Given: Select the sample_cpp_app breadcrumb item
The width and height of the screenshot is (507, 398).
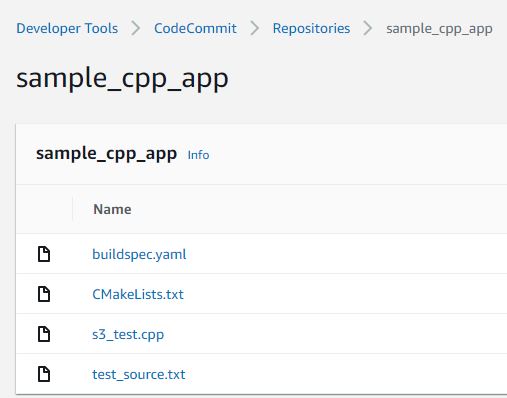Looking at the screenshot, I should 439,29.
